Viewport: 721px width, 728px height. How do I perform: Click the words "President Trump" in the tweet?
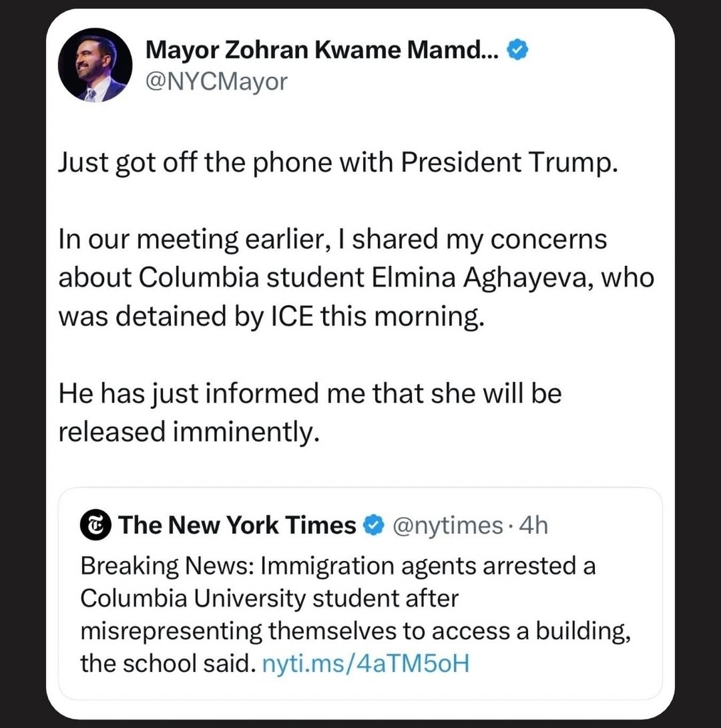coord(506,163)
